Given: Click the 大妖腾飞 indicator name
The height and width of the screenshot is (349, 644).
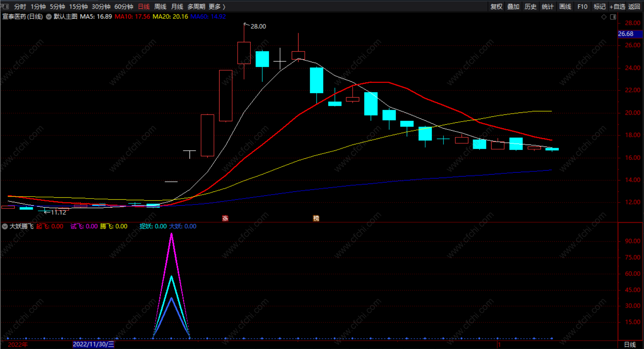Looking at the screenshot, I should [21, 226].
